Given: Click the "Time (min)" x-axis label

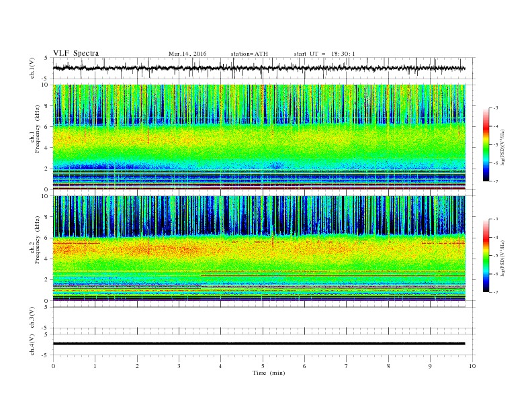Looking at the screenshot, I should coord(269,373).
